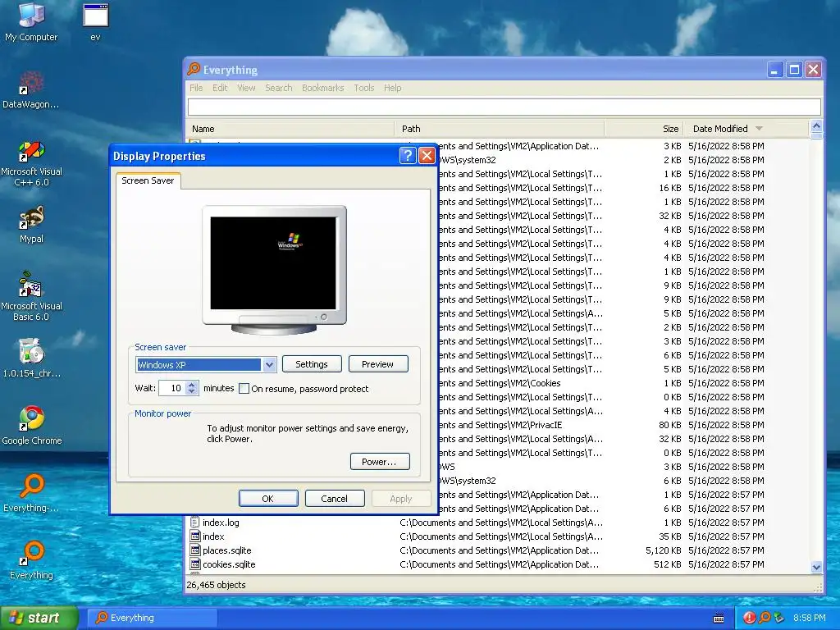Viewport: 840px width, 630px height.
Task: Maximize the Everything window
Action: 794,70
